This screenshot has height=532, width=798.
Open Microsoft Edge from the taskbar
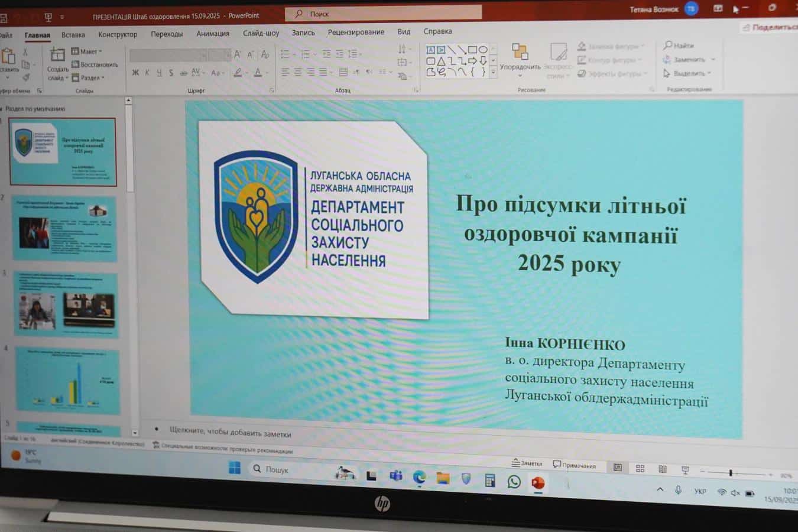click(x=419, y=477)
